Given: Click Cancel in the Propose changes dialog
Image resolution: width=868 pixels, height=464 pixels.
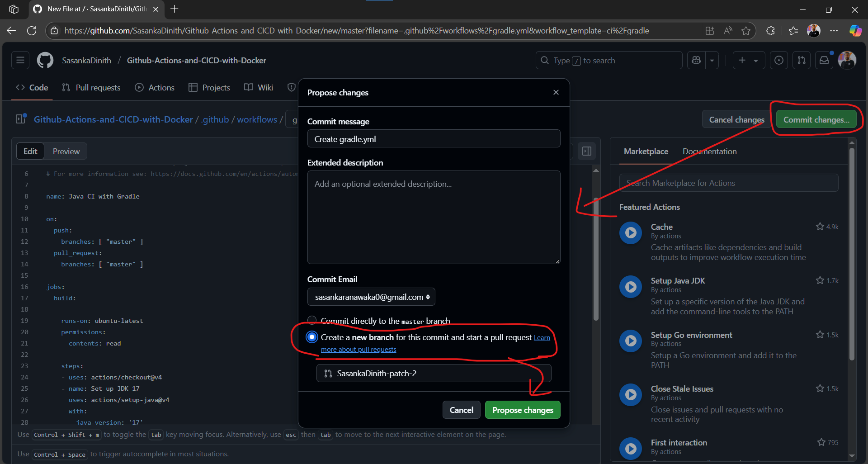Looking at the screenshot, I should (x=461, y=410).
